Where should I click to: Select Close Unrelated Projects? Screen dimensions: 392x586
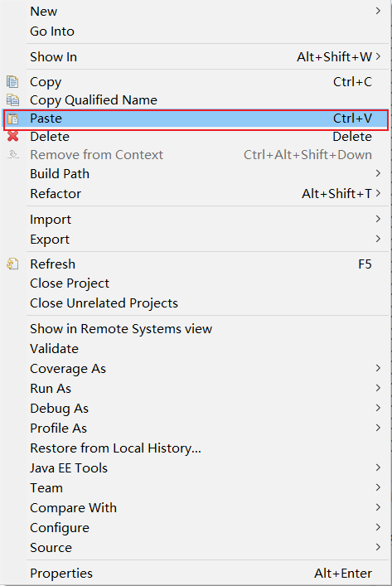pos(104,303)
